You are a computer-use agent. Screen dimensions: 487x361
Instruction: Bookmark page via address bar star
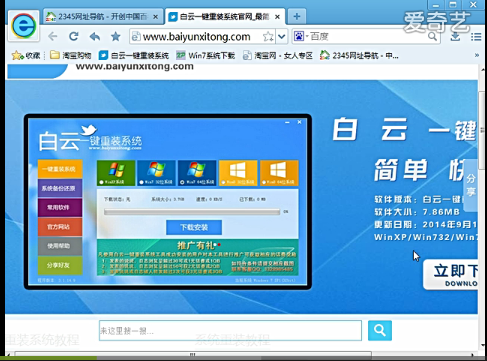coord(268,36)
